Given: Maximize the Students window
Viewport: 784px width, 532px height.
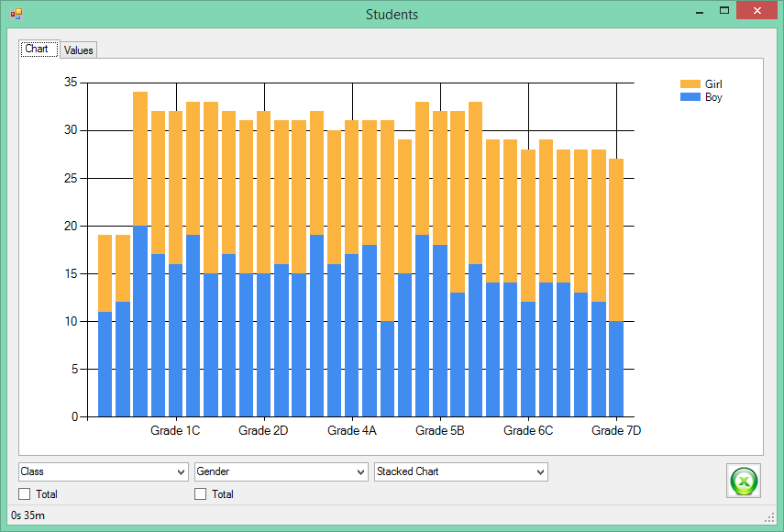Looking at the screenshot, I should pos(724,10).
